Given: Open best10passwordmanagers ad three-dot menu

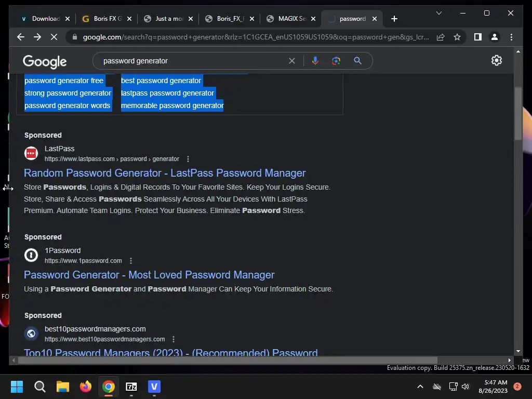Looking at the screenshot, I should click(x=174, y=339).
